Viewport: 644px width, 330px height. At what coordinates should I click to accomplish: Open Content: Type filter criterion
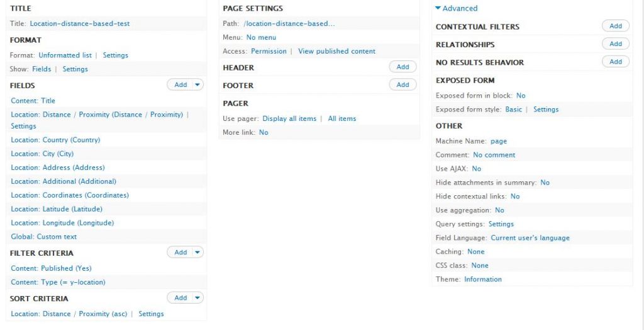click(x=58, y=282)
